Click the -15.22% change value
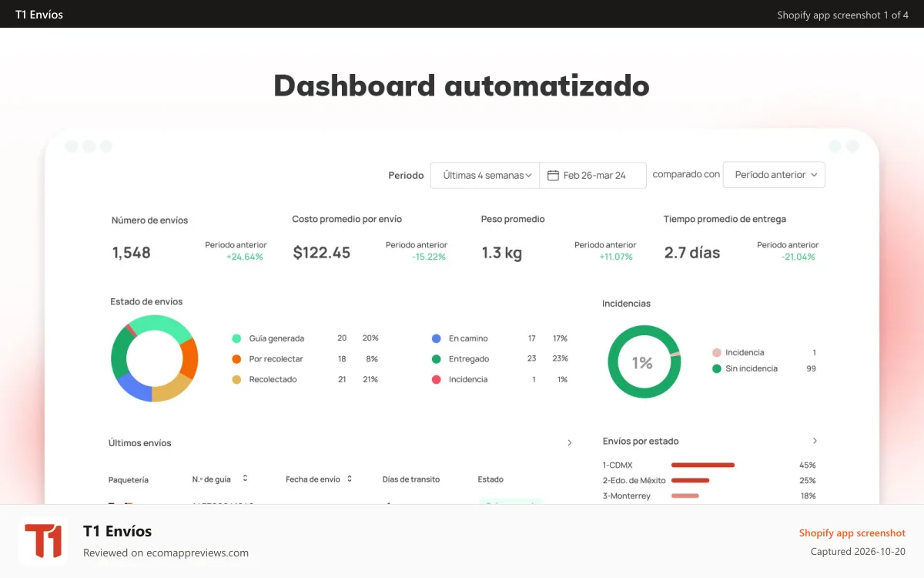The width and height of the screenshot is (924, 578). tap(429, 257)
